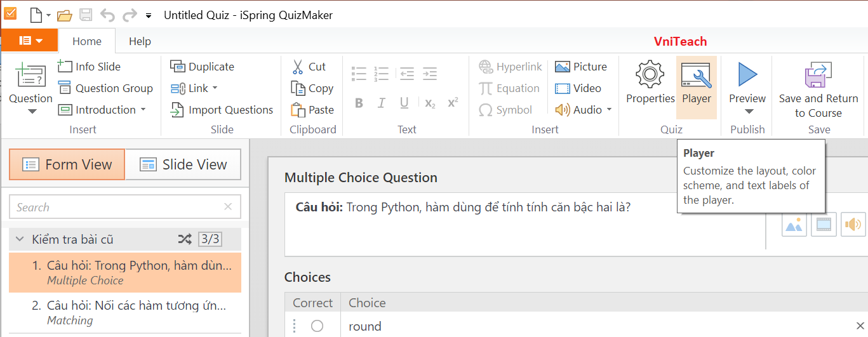This screenshot has height=337, width=868.
Task: Click Import Questions button
Action: point(222,110)
